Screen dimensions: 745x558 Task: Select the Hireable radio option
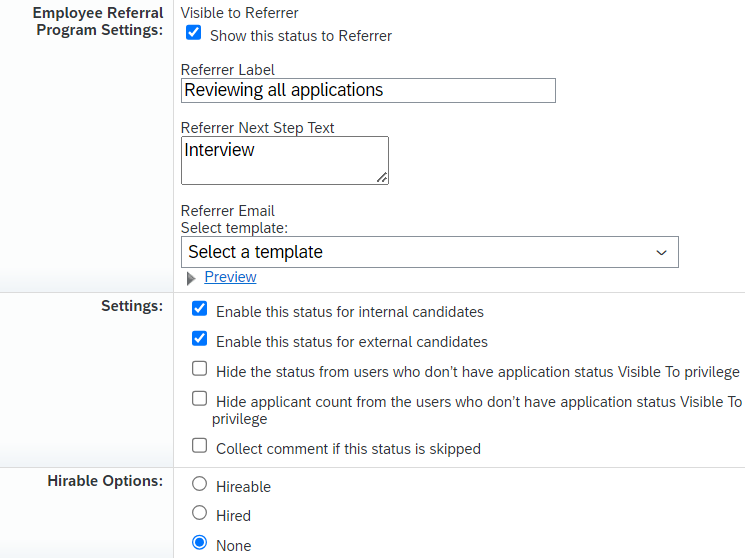coord(200,485)
